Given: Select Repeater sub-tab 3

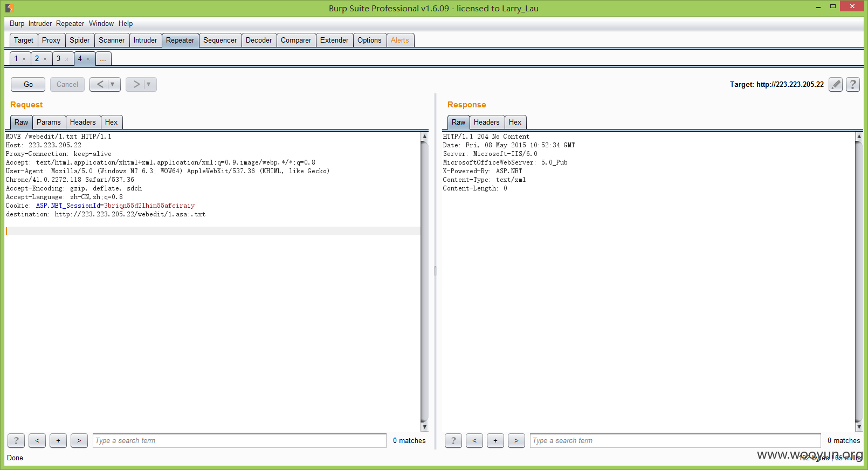Looking at the screenshot, I should point(59,59).
